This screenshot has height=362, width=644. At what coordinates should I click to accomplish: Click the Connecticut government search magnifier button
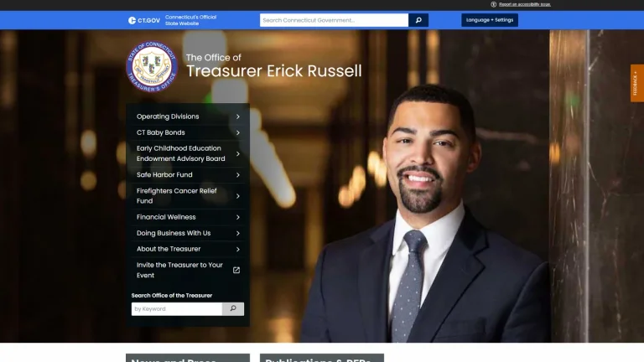(x=418, y=20)
